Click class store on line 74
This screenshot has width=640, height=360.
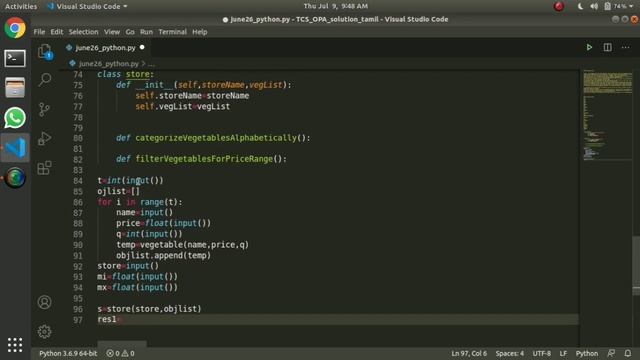125,74
